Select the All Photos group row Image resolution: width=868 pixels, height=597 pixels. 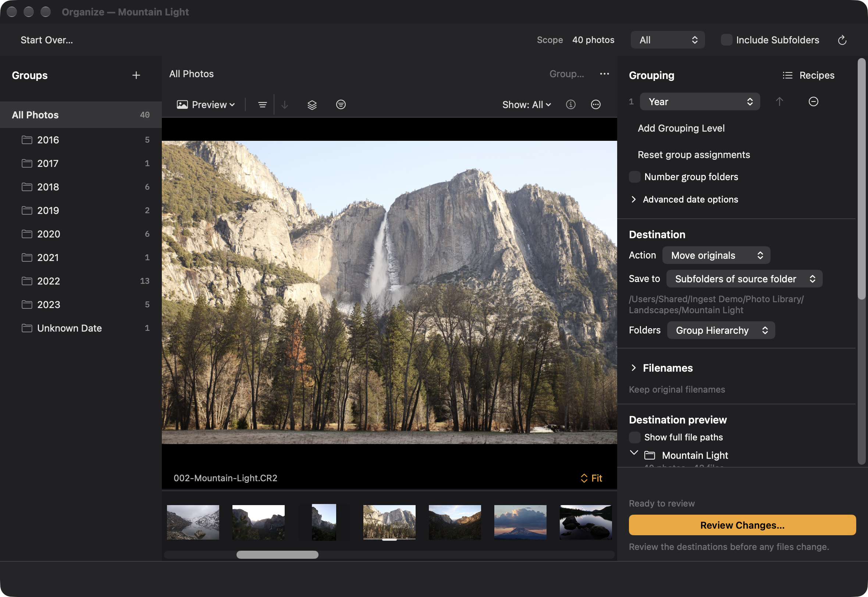click(x=81, y=115)
